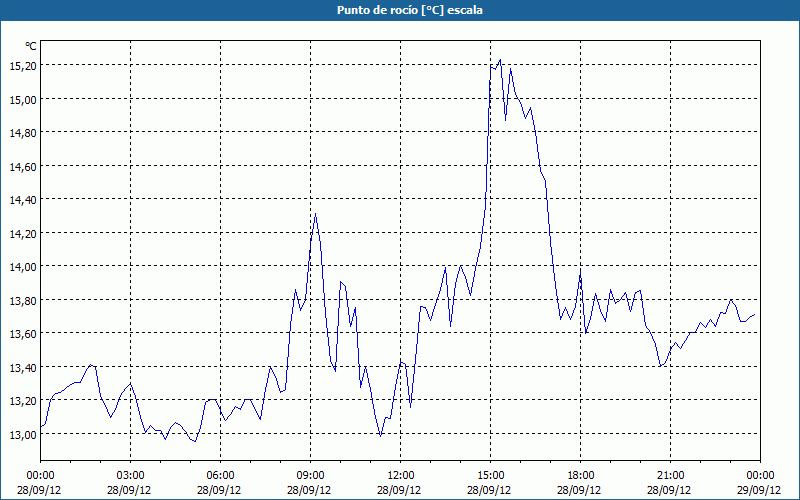The height and width of the screenshot is (500, 800).
Task: Click the 18:00 time label
Action: point(581,475)
